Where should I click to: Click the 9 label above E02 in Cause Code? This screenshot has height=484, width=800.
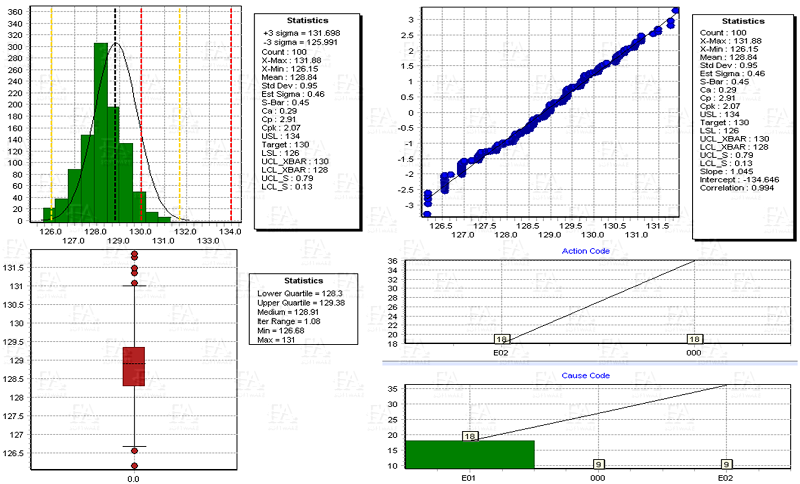[x=727, y=463]
